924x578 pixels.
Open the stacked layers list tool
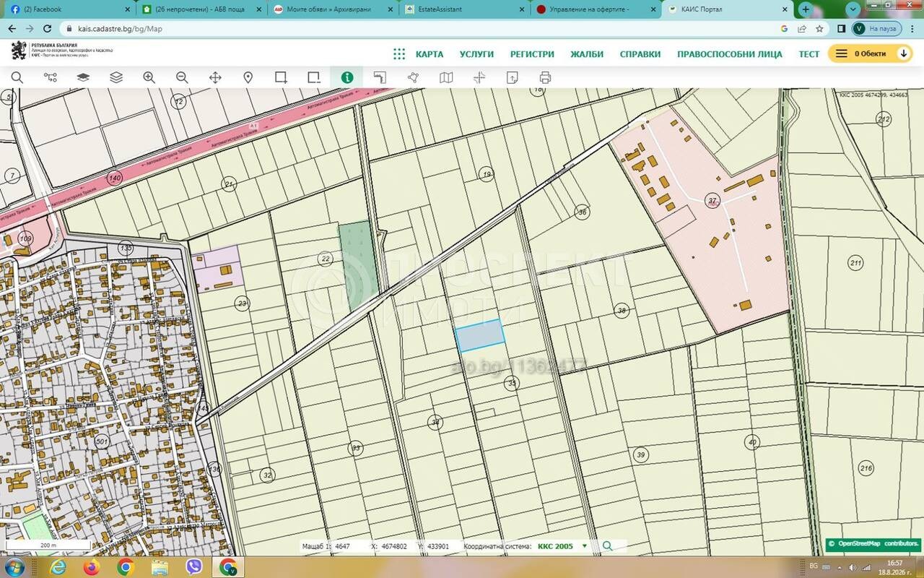tap(116, 77)
